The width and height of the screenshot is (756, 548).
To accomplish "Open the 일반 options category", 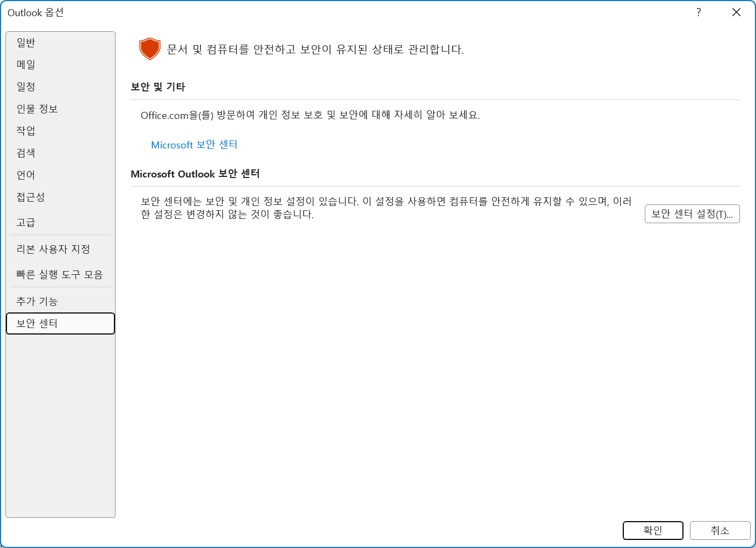I will click(60, 42).
